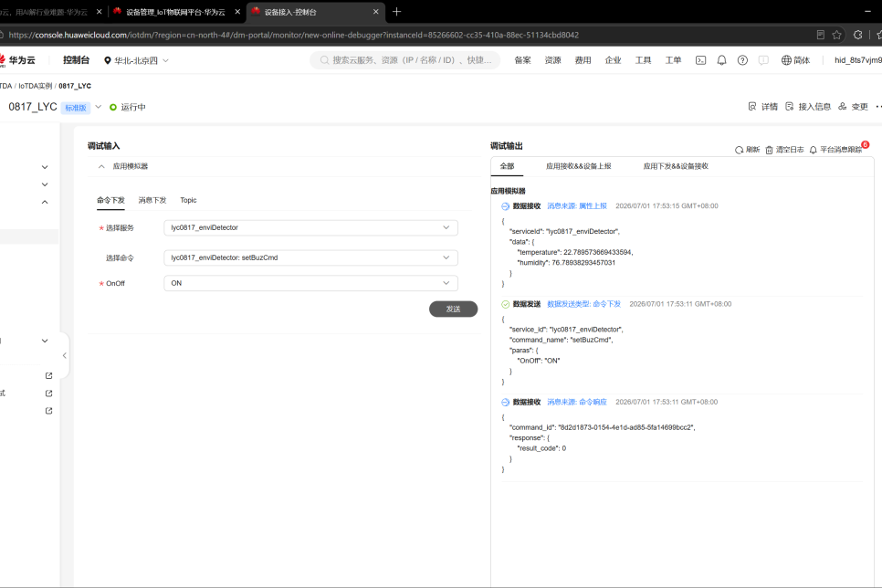Click the 清空日志 trash icon
Screen dimensions: 882x588
(769, 150)
